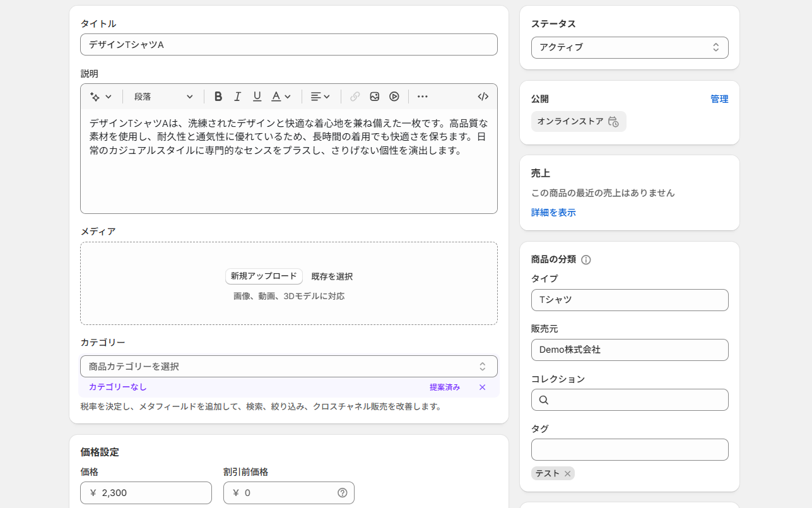
Task: Apply bold formatting in description toolbar
Action: (x=218, y=97)
